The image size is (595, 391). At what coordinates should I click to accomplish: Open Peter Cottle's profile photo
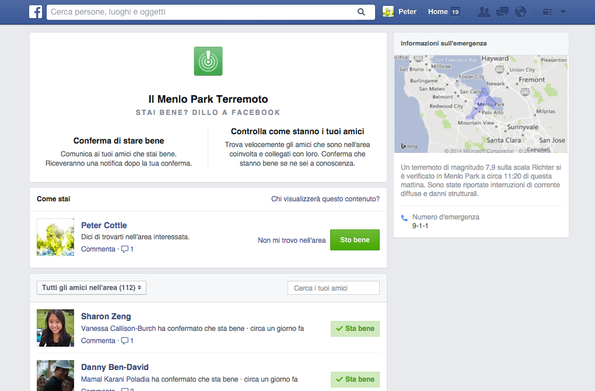(x=55, y=237)
